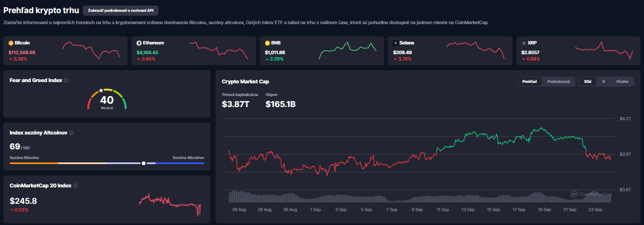Switch chart view to Podrobnosti
This screenshot has width=644, height=225.
point(559,82)
